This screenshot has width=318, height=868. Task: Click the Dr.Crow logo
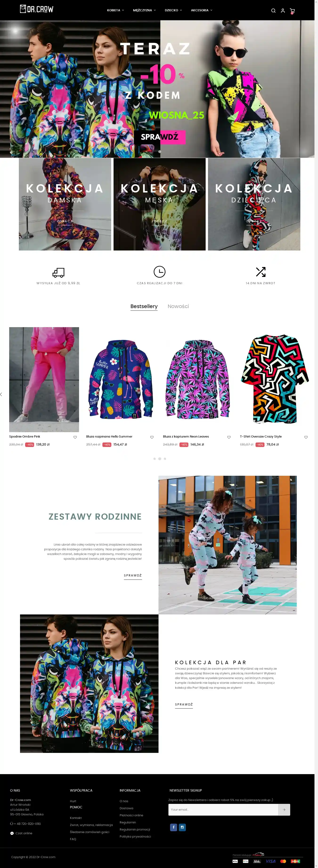36,9
